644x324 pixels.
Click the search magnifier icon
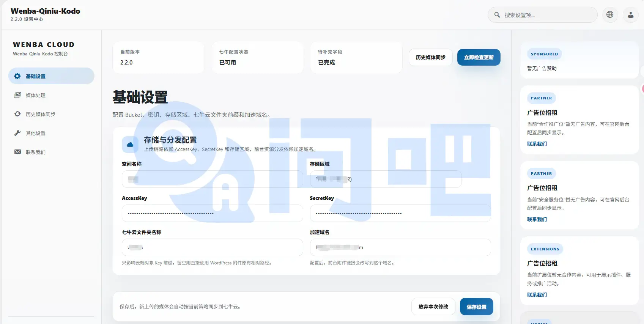[x=497, y=15]
